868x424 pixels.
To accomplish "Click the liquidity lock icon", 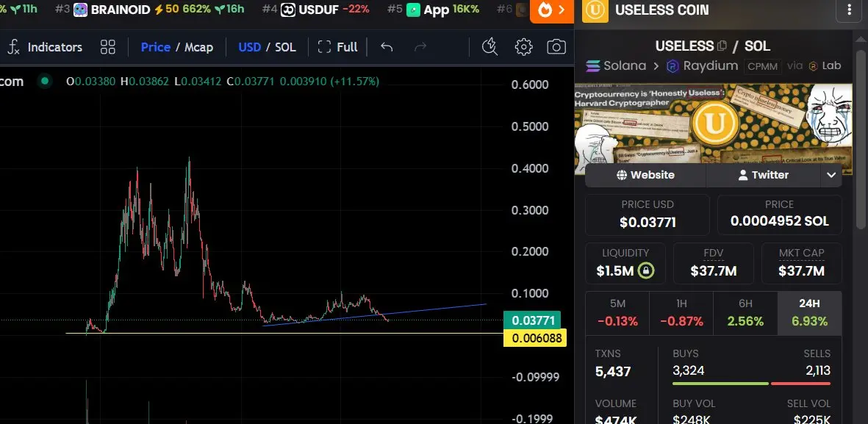I will pos(646,270).
